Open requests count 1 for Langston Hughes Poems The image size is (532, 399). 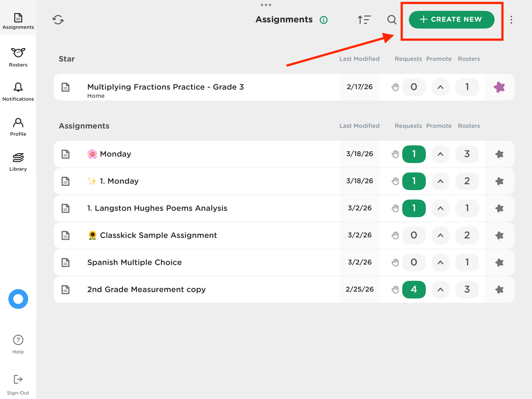(414, 208)
